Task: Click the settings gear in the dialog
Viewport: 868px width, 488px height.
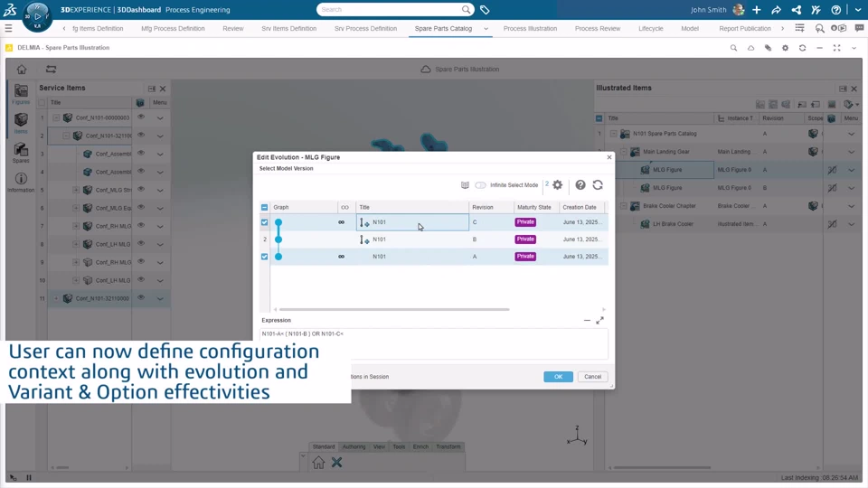Action: pos(558,184)
